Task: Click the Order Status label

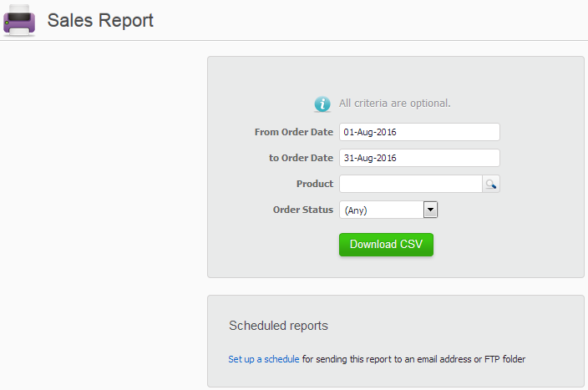Action: coord(303,210)
